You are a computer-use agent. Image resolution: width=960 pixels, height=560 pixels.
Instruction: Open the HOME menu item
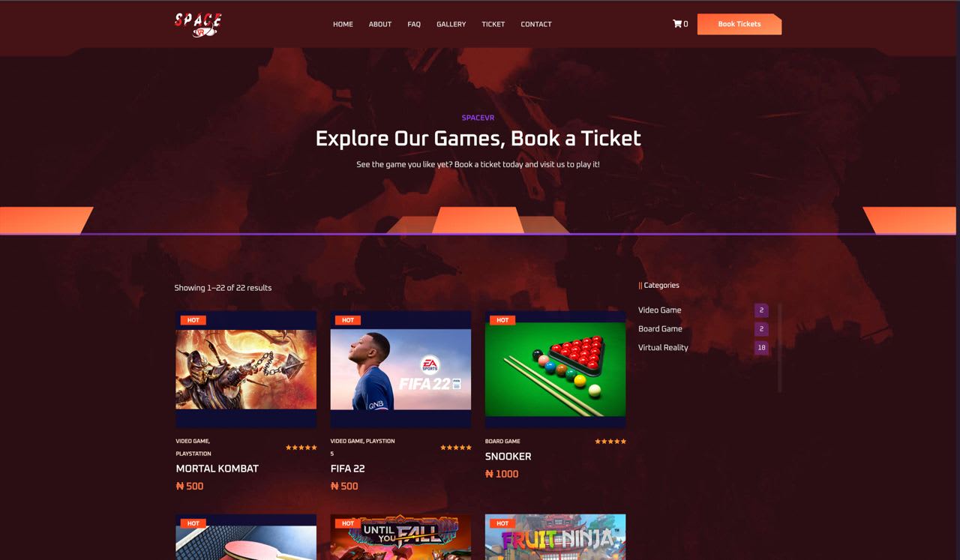pos(343,24)
